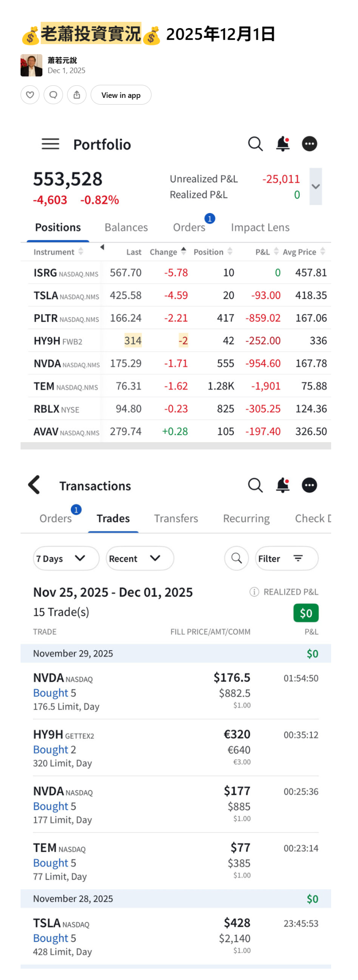Click the search icon beside Filter
The height and width of the screenshot is (980, 358).
[236, 558]
